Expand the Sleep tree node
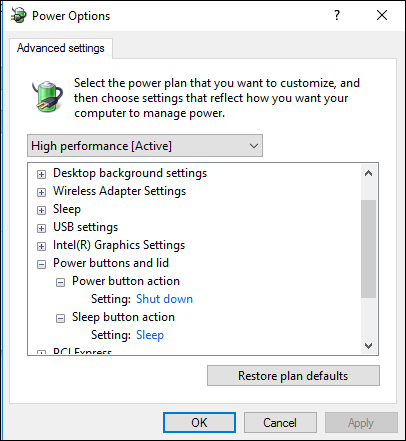The image size is (406, 441). pyautogui.click(x=41, y=210)
